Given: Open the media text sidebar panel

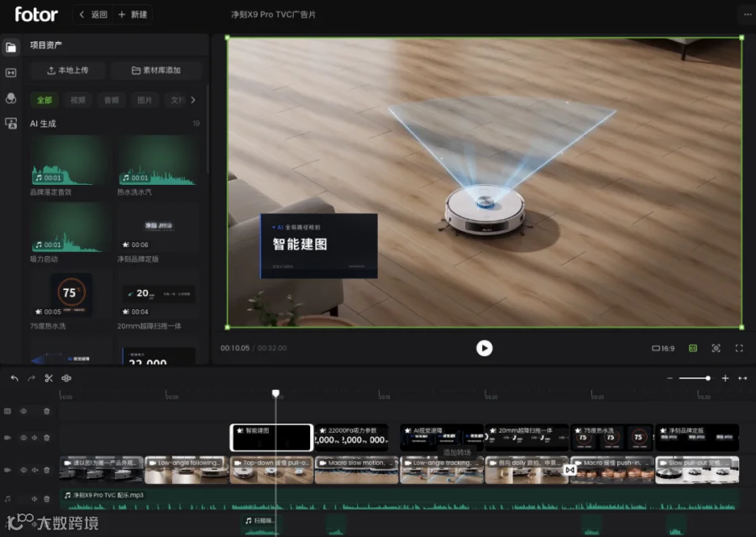Looking at the screenshot, I should click(11, 124).
